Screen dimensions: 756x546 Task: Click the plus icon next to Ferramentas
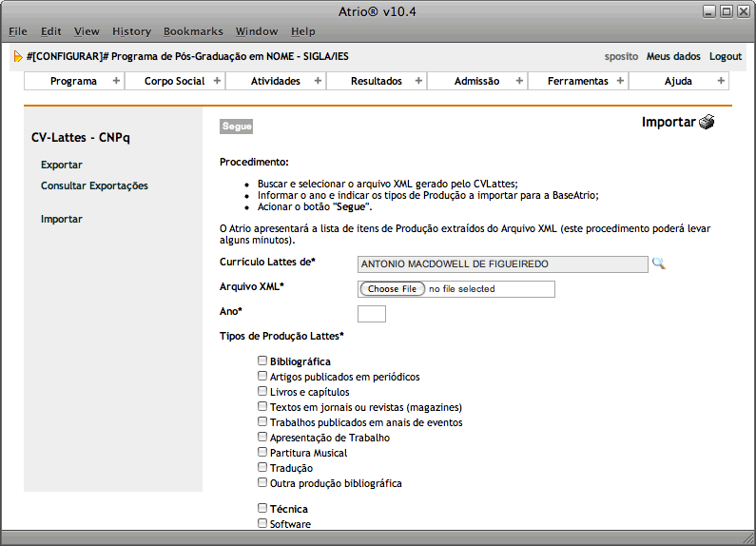pos(620,81)
